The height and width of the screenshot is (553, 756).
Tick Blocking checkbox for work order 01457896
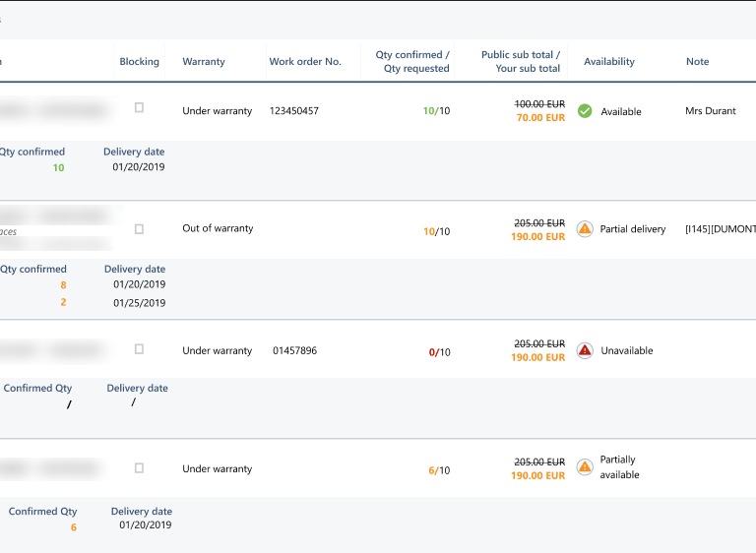pyautogui.click(x=139, y=349)
